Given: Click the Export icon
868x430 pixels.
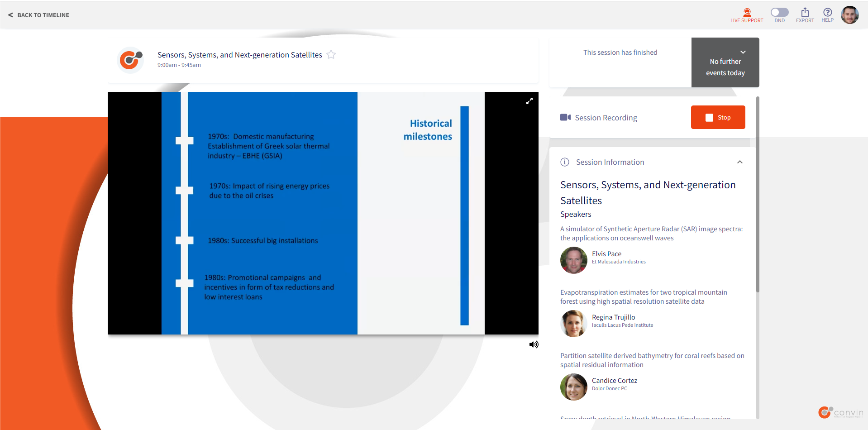Looking at the screenshot, I should click(x=805, y=14).
